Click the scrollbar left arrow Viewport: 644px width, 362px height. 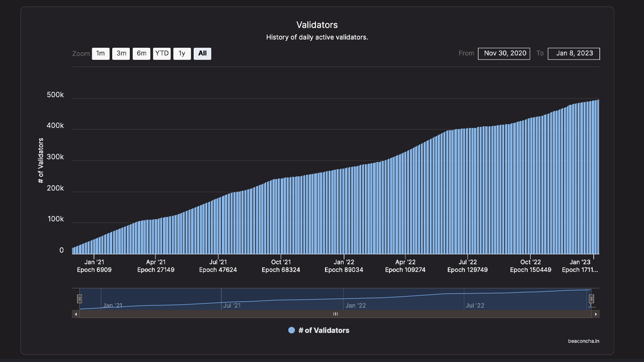click(76, 314)
